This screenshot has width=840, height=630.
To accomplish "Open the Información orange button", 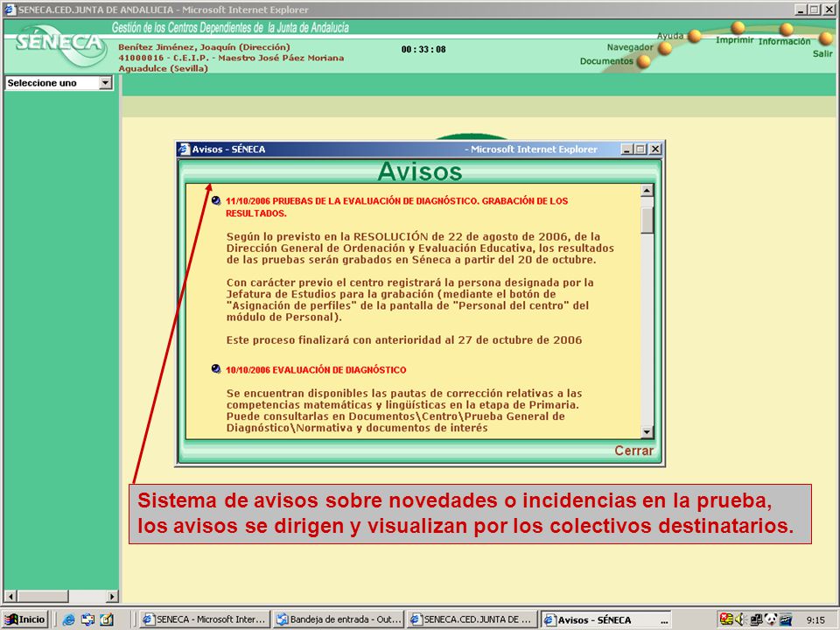I will (786, 30).
